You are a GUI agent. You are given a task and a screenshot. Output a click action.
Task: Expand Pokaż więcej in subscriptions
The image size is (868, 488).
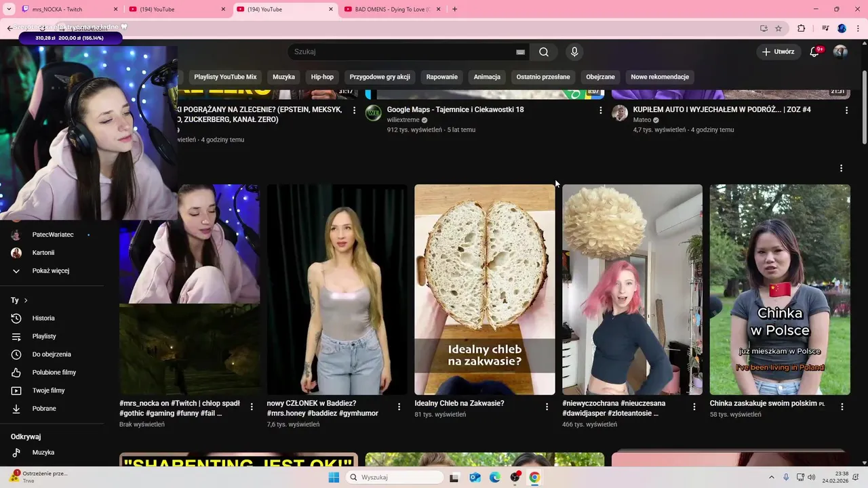[x=52, y=270]
